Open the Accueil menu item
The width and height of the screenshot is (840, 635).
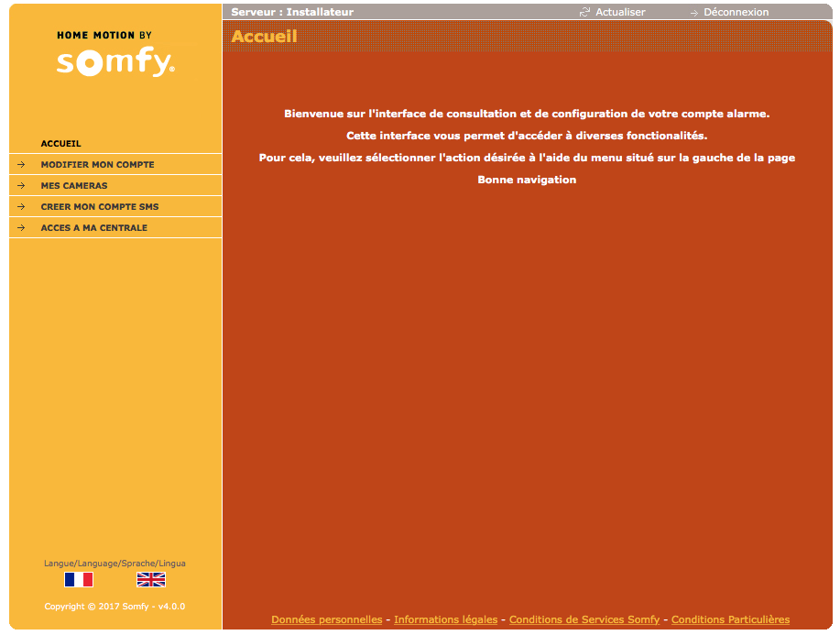60,143
